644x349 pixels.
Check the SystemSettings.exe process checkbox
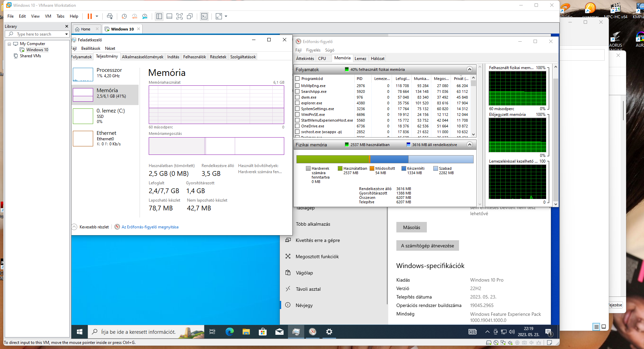pyautogui.click(x=297, y=109)
